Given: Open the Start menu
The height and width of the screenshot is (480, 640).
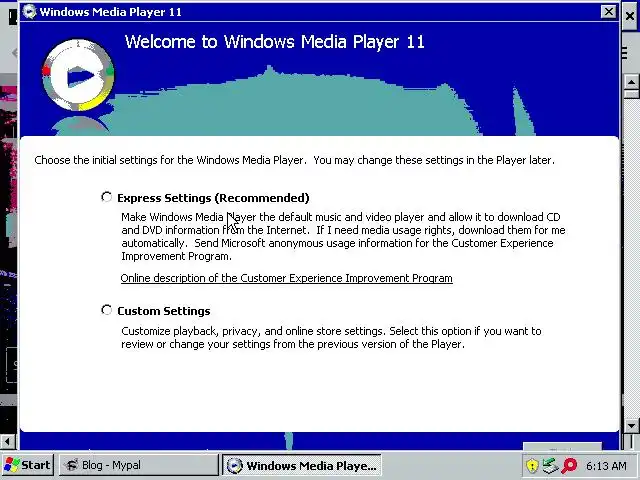Looking at the screenshot, I should tap(27, 465).
